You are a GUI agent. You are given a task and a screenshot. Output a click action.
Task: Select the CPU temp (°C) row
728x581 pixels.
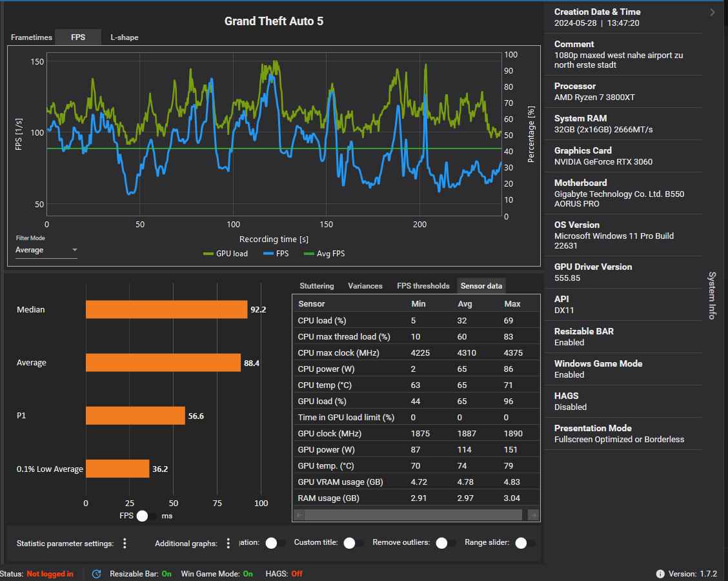click(416, 385)
